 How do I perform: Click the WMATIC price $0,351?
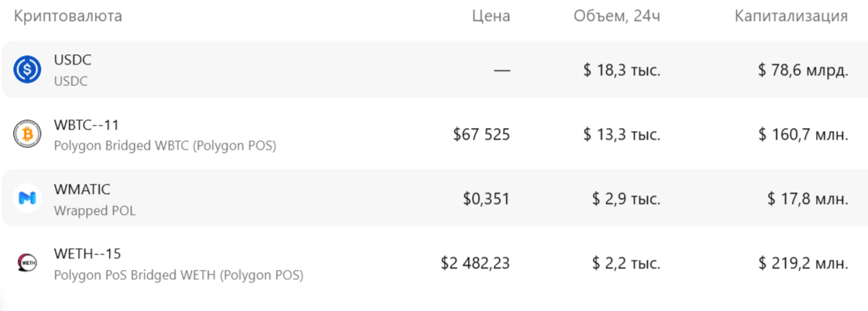coord(486,199)
